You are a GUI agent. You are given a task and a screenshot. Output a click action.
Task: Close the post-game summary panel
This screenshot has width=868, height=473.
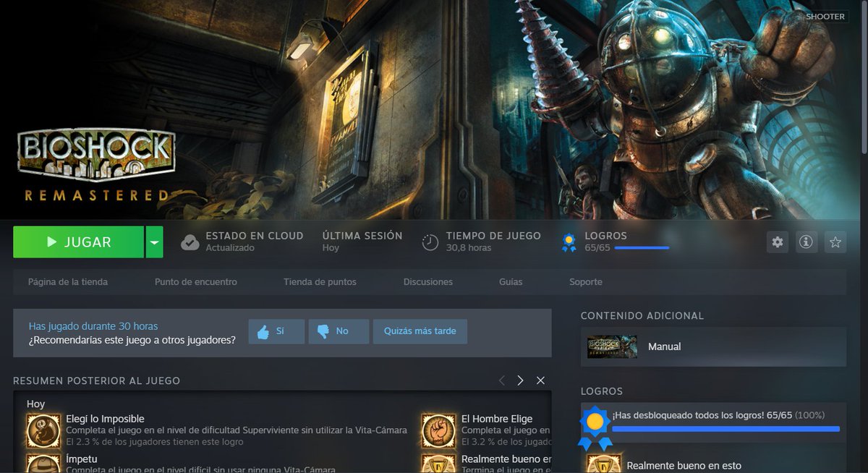tap(540, 380)
